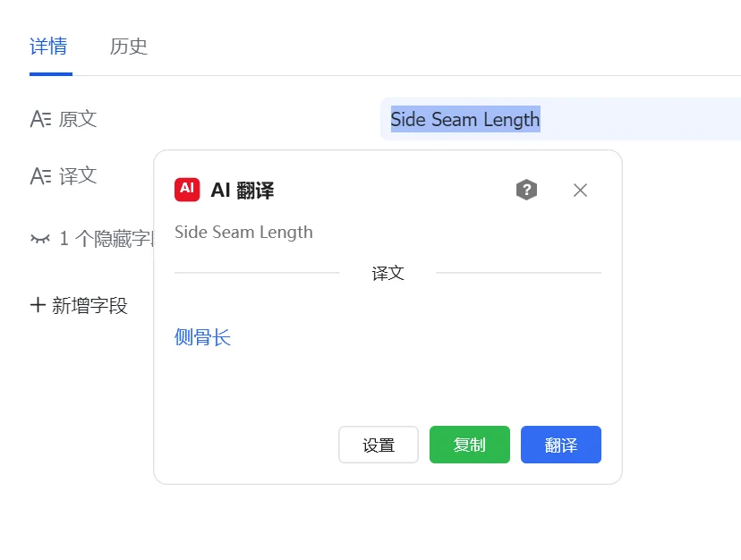Image resolution: width=741 pixels, height=560 pixels.
Task: Click the 1 个隐藏字段 text
Action: coord(107,239)
